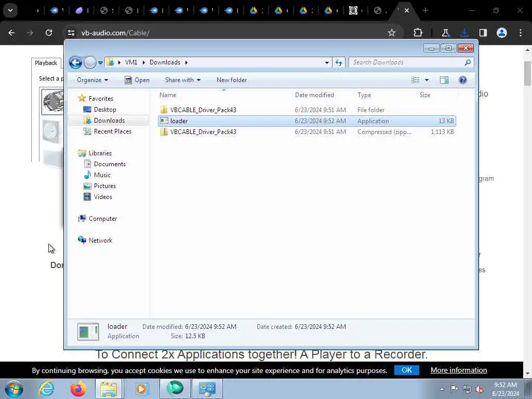Select Network in the navigation pane
This screenshot has width=532, height=399.
100,240
